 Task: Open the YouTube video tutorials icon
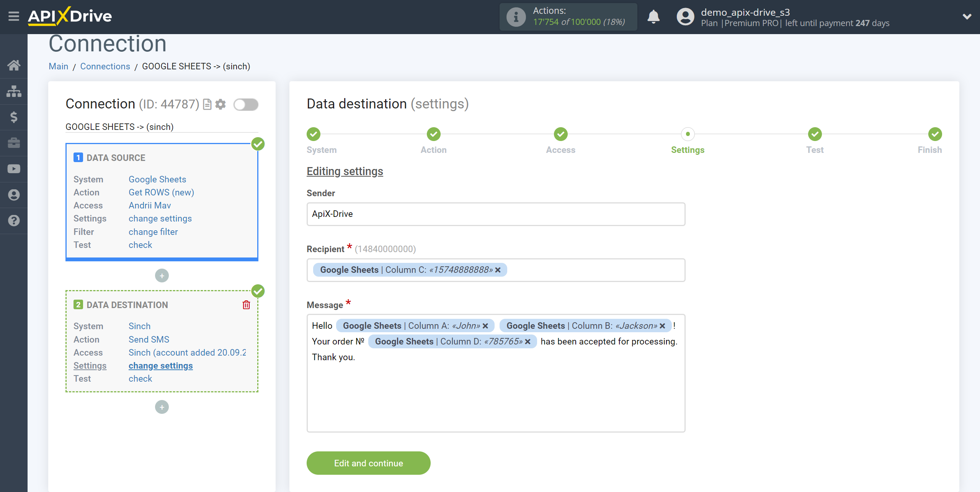[x=14, y=169]
